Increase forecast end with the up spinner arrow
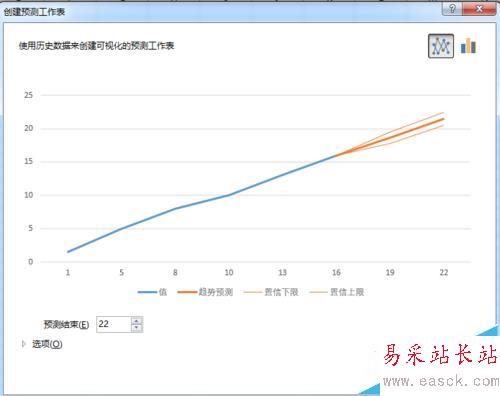 pos(137,321)
